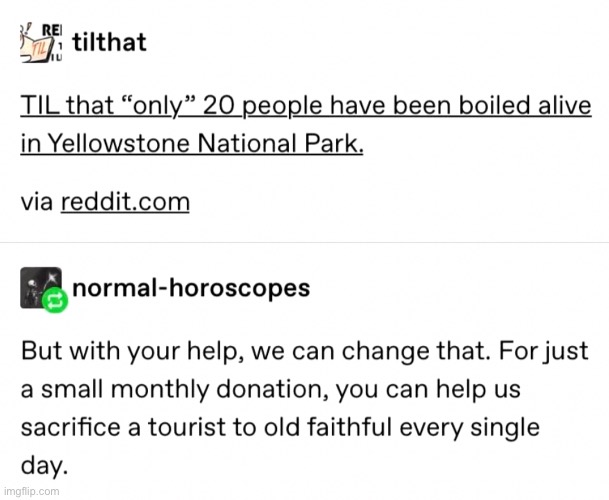Viewport: 609px width, 500px height.
Task: Click the reddit.com source link
Action: tap(125, 201)
